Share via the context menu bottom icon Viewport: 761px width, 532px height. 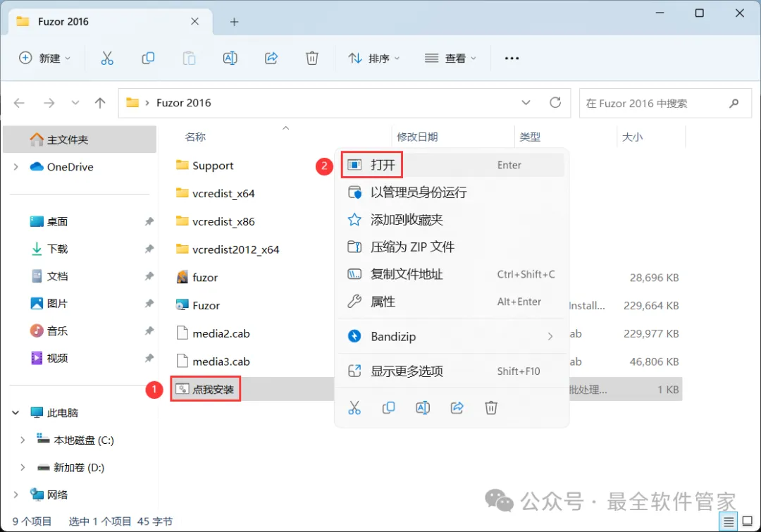click(457, 408)
